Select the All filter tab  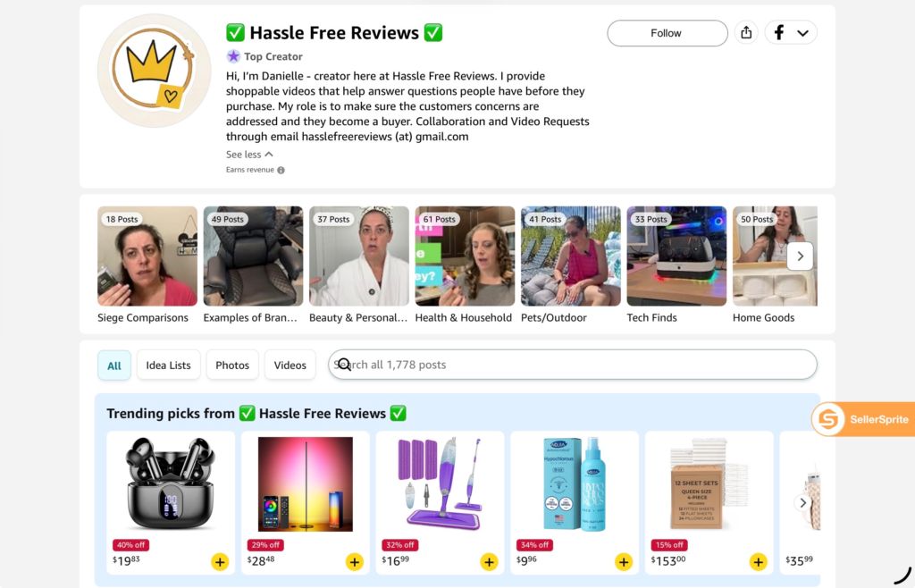(113, 365)
